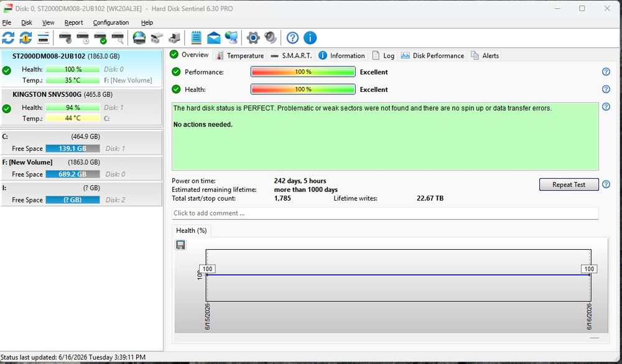Viewport: 622px width, 364px height.
Task: Open configuration via the gear icon
Action: click(x=253, y=38)
